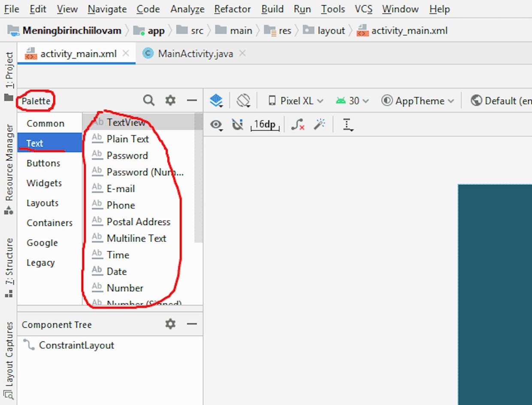532x405 pixels.
Task: Click activity_main.xml breadcrumb
Action: point(402,31)
